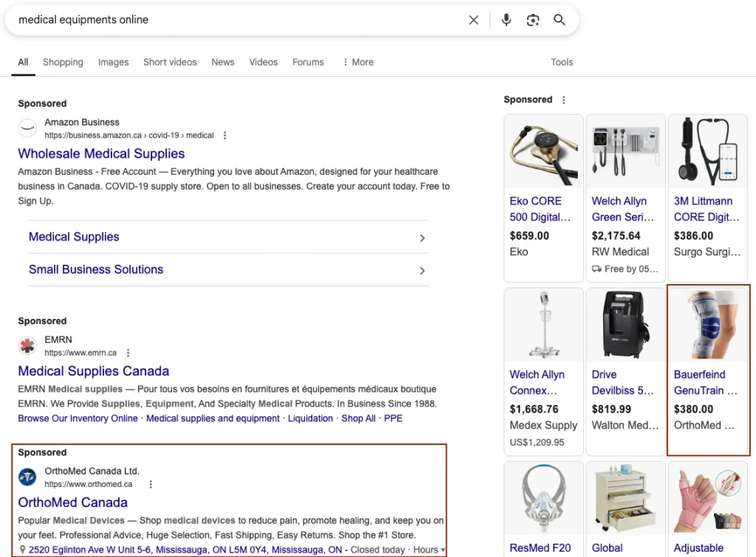Open the Eko CORE 500 Digital title link
The width and height of the screenshot is (756, 557).
coord(540,209)
